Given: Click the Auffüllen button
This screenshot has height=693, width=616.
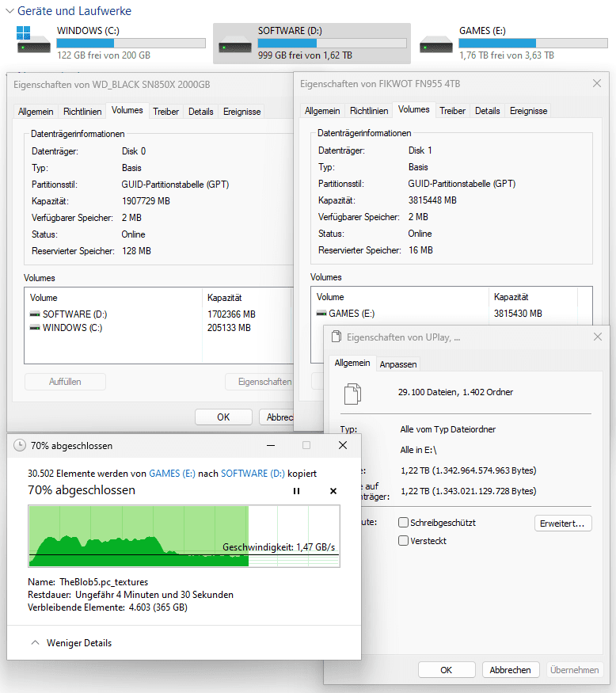Looking at the screenshot, I should [65, 382].
